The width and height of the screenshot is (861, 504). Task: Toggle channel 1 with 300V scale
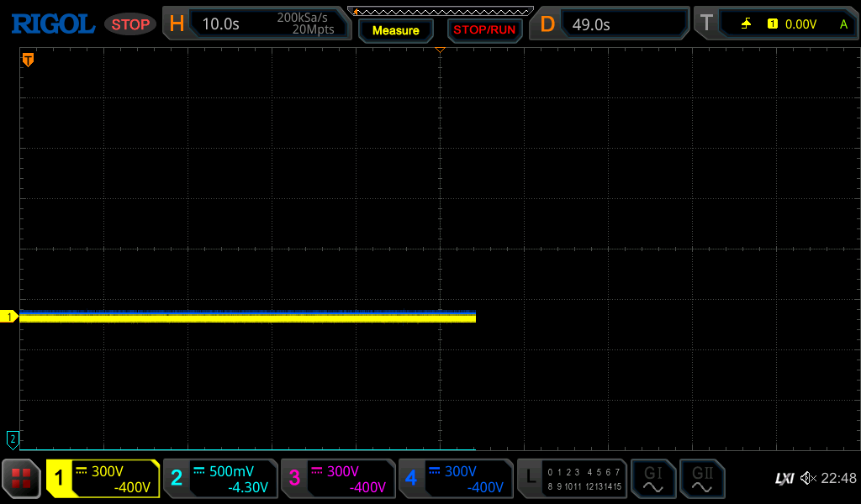[103, 479]
